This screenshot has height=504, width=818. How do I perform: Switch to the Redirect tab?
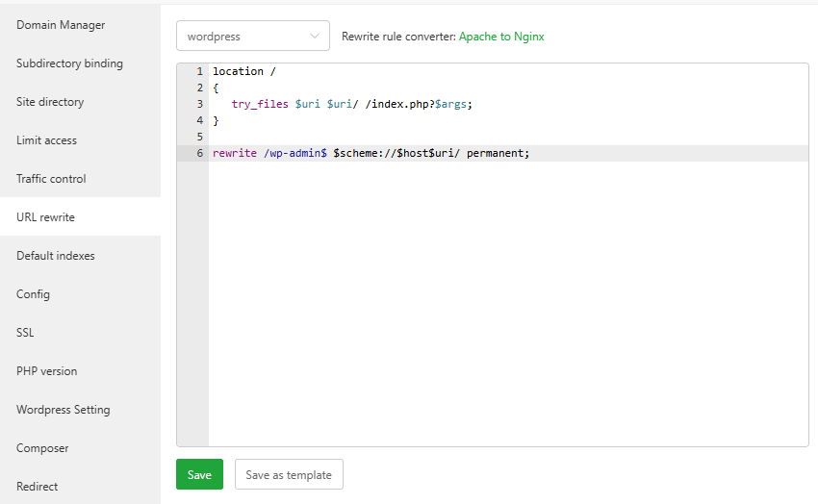pyautogui.click(x=37, y=487)
